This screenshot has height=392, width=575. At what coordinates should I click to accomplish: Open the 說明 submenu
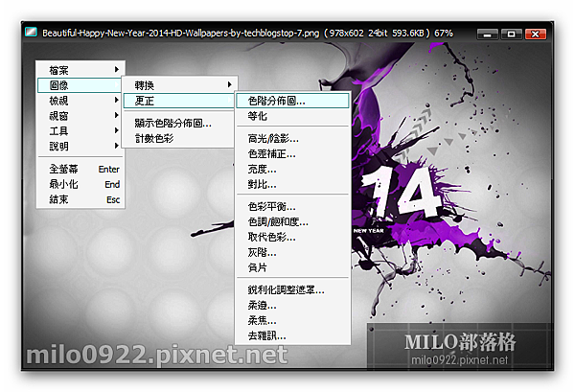pos(80,146)
